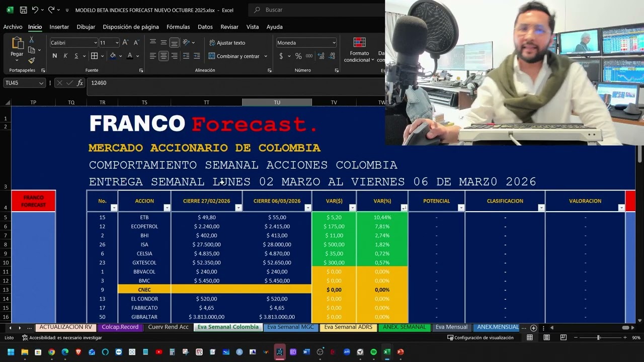Image resolution: width=644 pixels, height=362 pixels.
Task: Click the Buscar search box
Action: (x=317, y=10)
